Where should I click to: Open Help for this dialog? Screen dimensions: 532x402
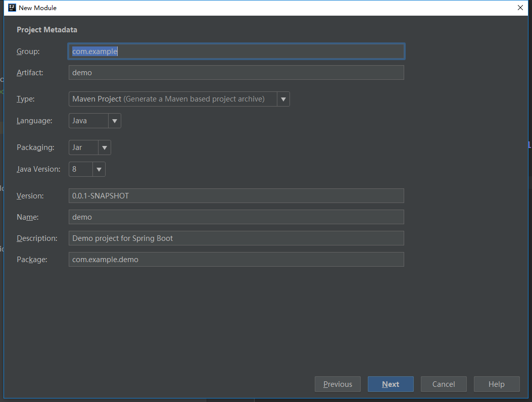(x=496, y=384)
